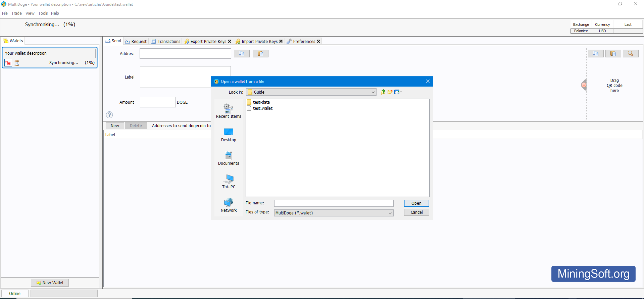Open the send help question mark icon
Image resolution: width=644 pixels, height=299 pixels.
pyautogui.click(x=109, y=115)
